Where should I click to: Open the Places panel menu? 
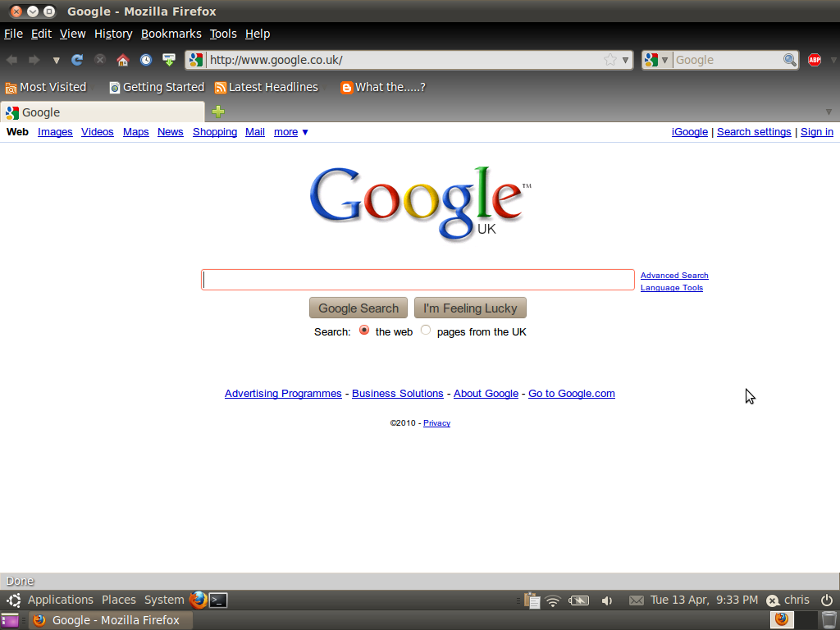pos(119,600)
